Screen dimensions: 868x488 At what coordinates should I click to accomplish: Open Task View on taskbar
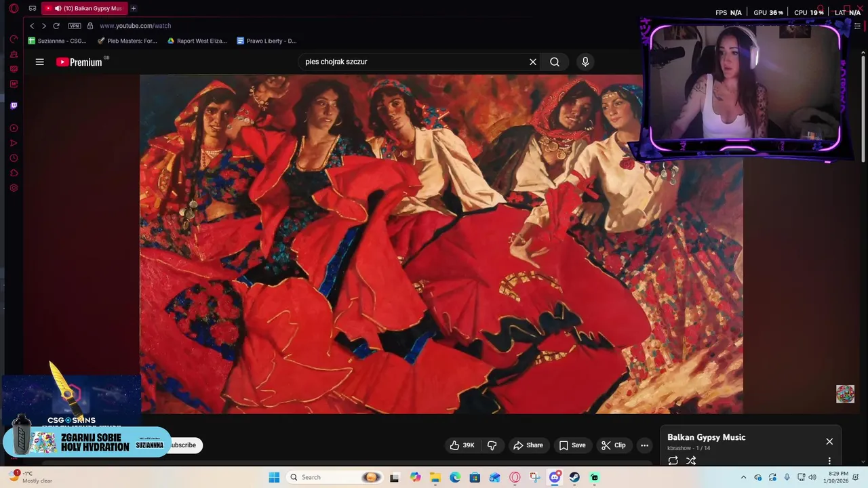coord(395,477)
